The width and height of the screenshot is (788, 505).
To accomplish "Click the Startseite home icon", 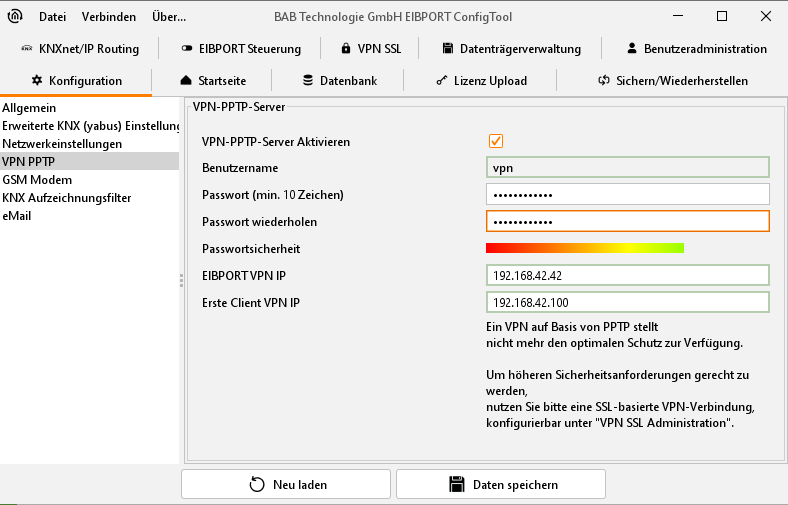I will [186, 80].
